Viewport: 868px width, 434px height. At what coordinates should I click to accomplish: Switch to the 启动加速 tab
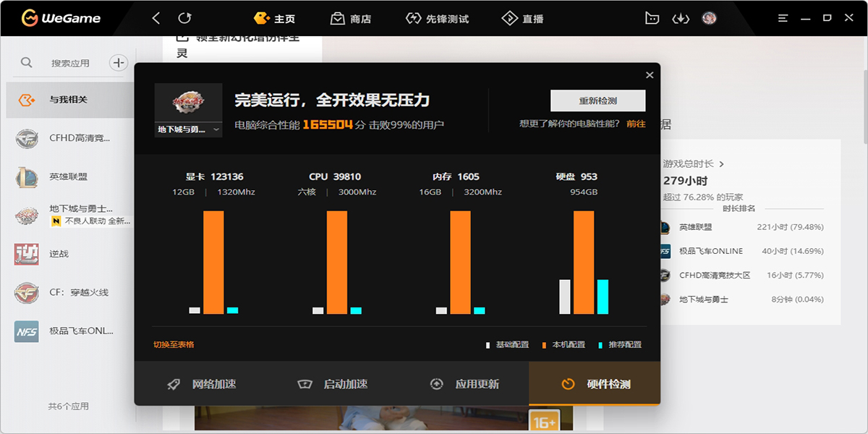[331, 383]
